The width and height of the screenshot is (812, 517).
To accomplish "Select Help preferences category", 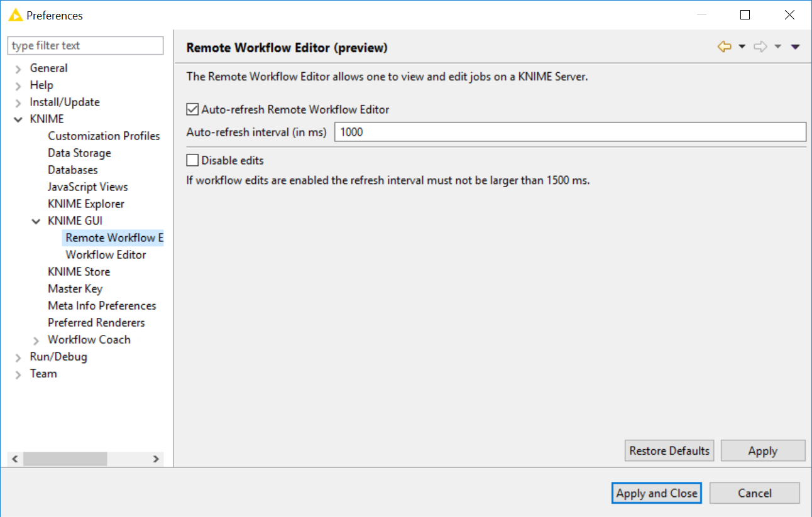I will click(41, 85).
